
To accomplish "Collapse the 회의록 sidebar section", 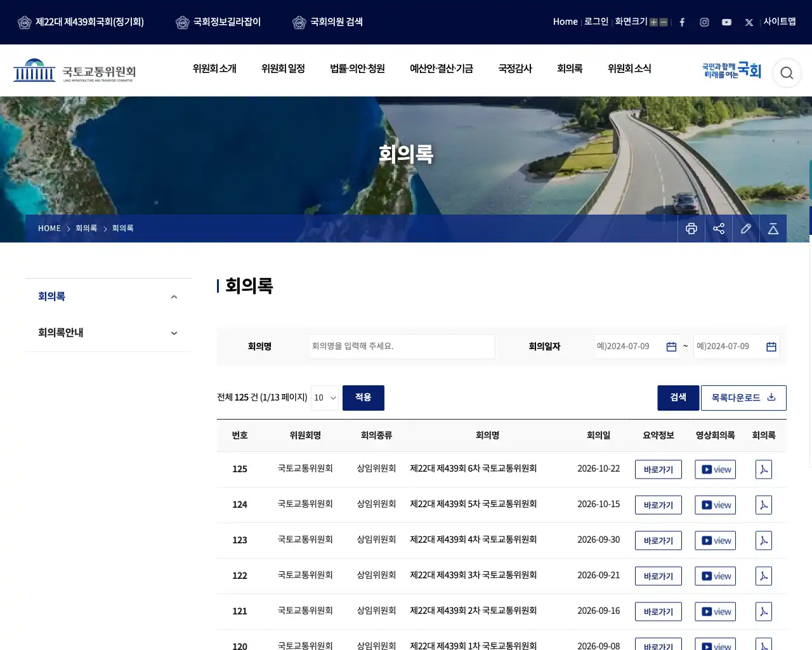I will [x=174, y=297].
